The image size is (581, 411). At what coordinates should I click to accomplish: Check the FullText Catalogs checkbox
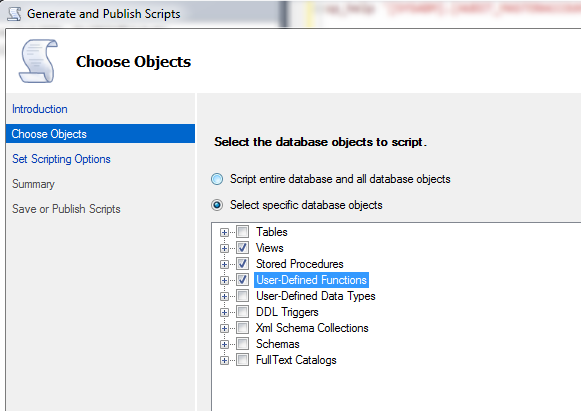click(243, 360)
